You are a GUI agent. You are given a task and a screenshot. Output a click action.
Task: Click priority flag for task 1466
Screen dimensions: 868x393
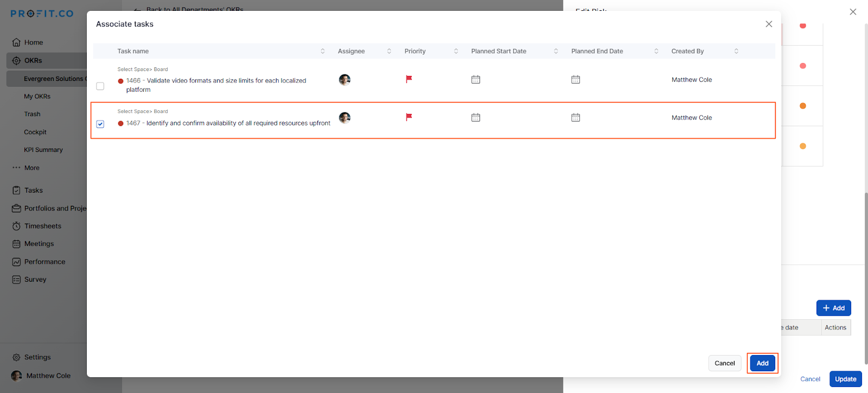[x=409, y=79]
